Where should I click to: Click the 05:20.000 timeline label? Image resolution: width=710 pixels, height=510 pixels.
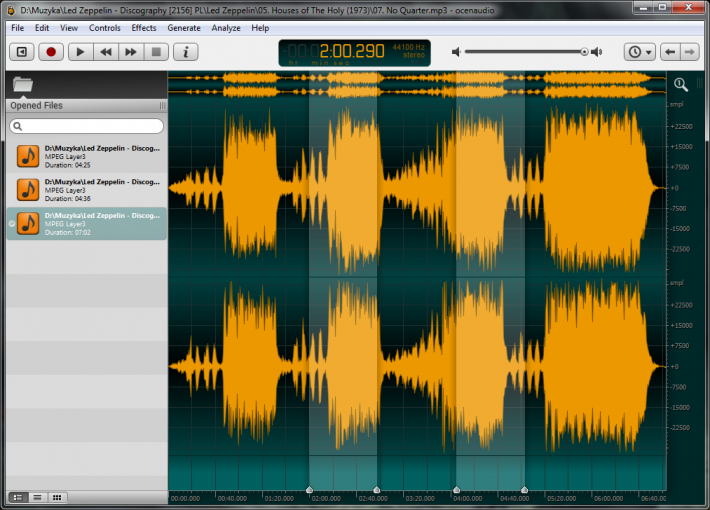tap(561, 499)
